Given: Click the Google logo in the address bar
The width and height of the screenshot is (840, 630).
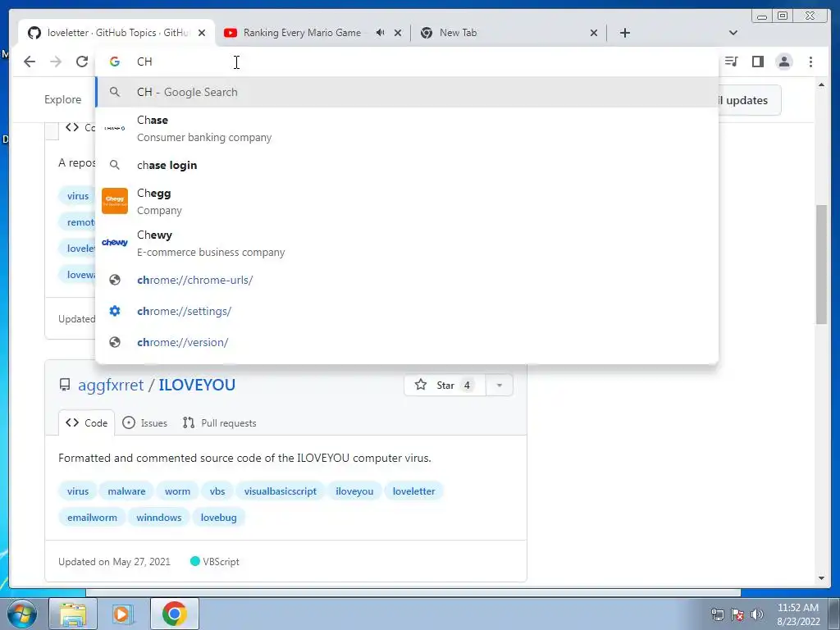Looking at the screenshot, I should [x=115, y=62].
